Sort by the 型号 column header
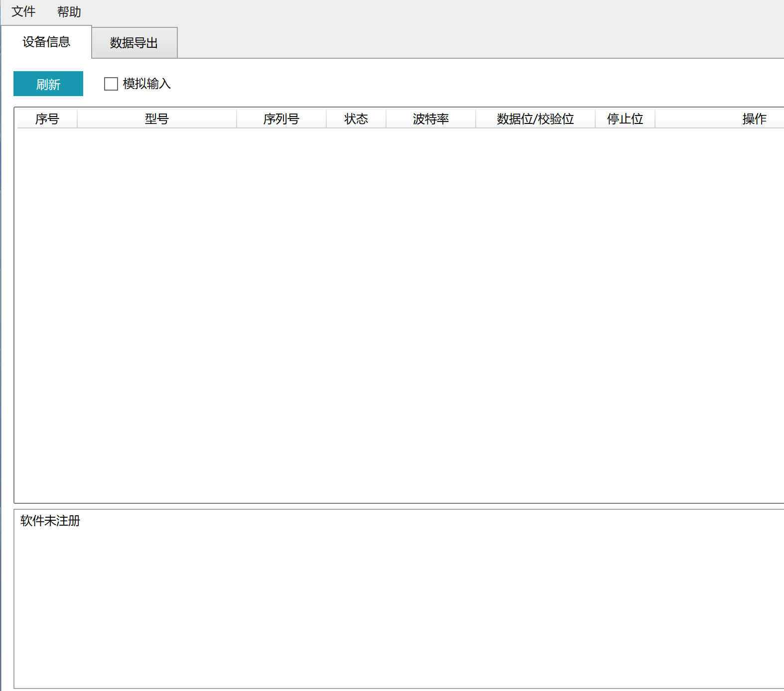The height and width of the screenshot is (691, 784). click(x=157, y=119)
